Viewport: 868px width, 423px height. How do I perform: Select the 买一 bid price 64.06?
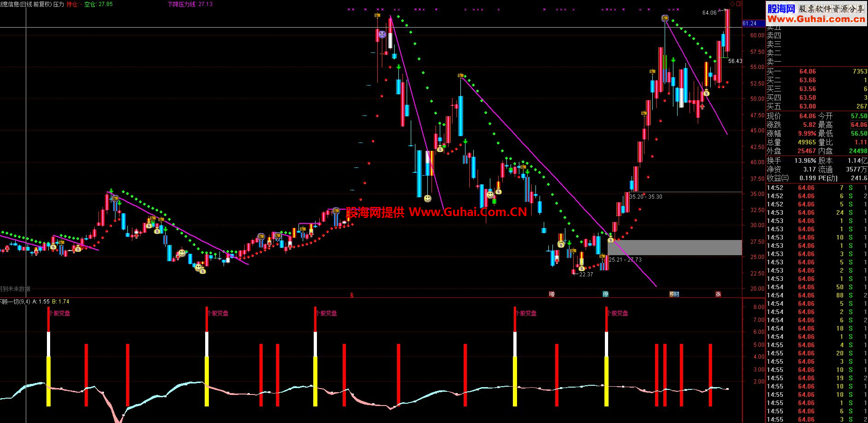(807, 72)
